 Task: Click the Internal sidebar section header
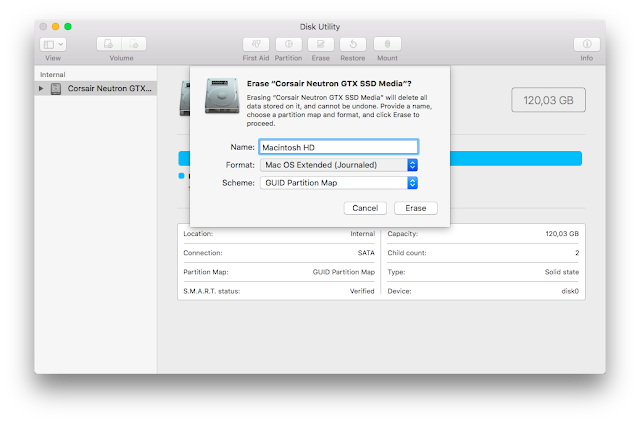[x=53, y=75]
